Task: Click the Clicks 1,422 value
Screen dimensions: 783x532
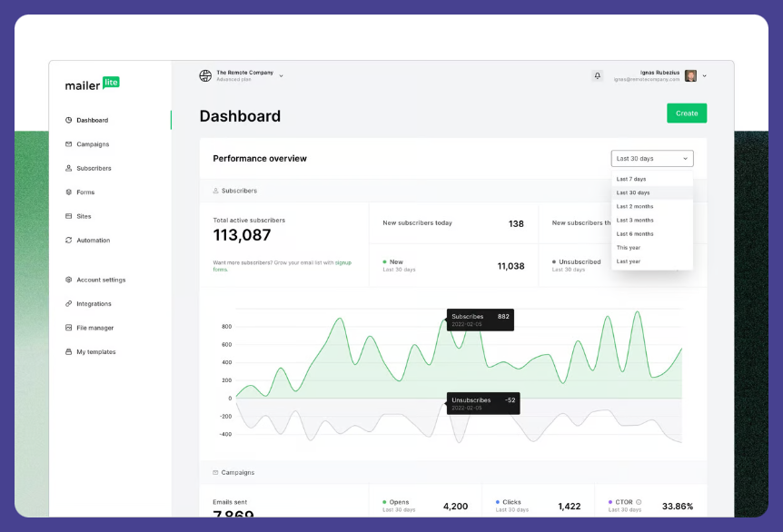Action: pyautogui.click(x=570, y=506)
